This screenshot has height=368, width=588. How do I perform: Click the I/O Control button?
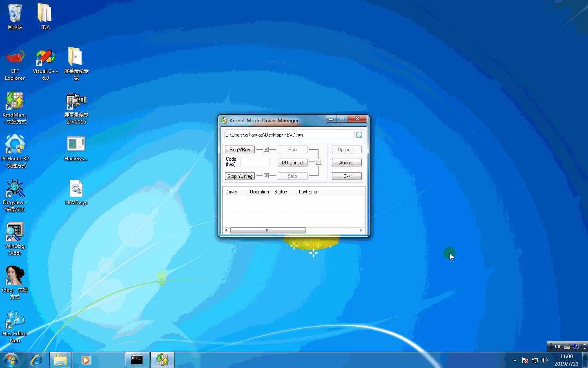[x=292, y=163]
